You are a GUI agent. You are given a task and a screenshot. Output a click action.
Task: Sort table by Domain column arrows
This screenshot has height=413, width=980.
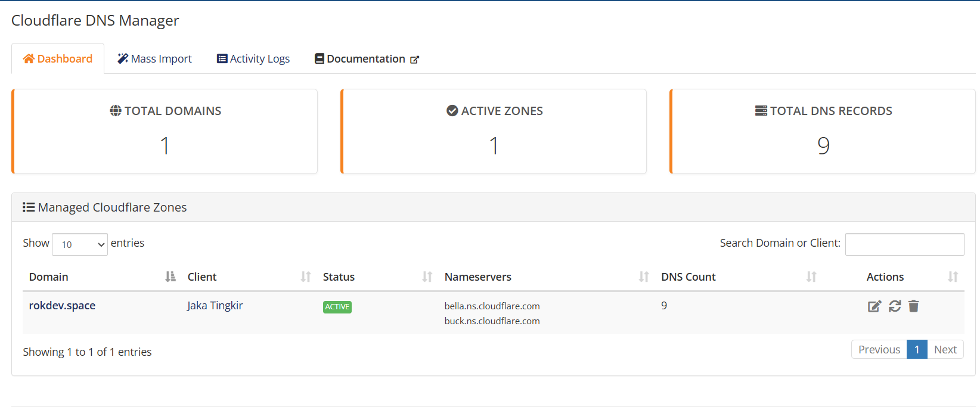[x=170, y=277]
